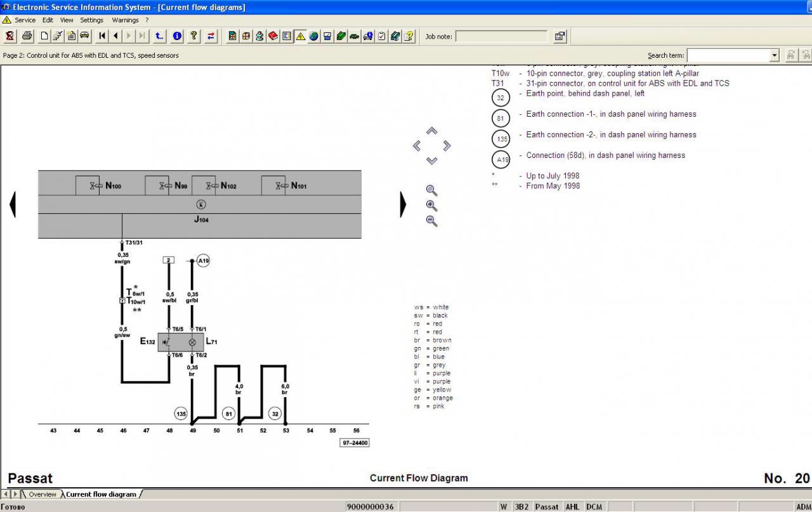Screen dimensions: 812x512
Task: Click inside the Search term field
Action: (x=728, y=55)
